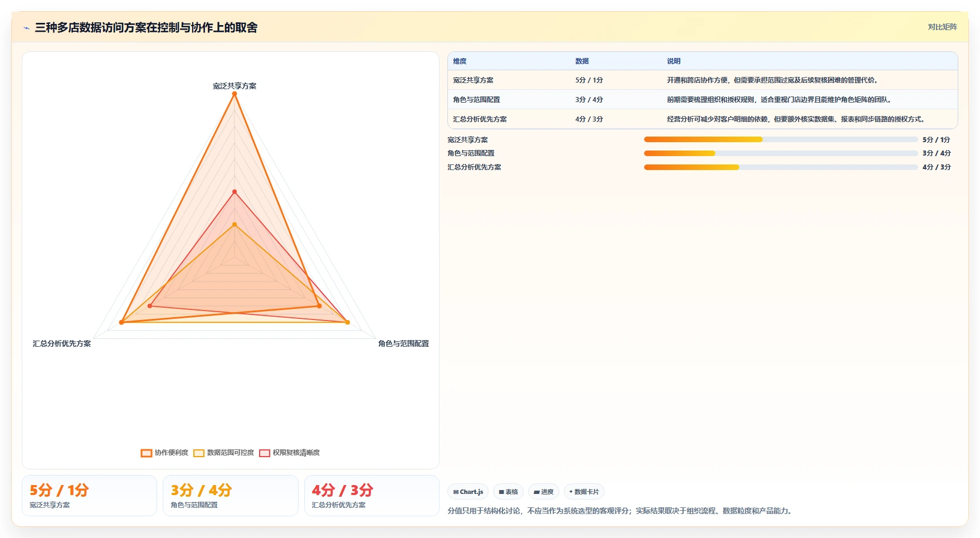Click the 4分 / 3分 label beside progress bar
980x538 pixels.
coord(937,167)
